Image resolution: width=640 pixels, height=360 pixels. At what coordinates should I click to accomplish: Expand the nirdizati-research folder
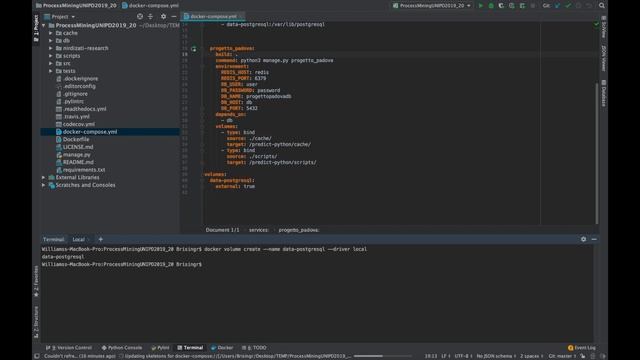pos(51,48)
